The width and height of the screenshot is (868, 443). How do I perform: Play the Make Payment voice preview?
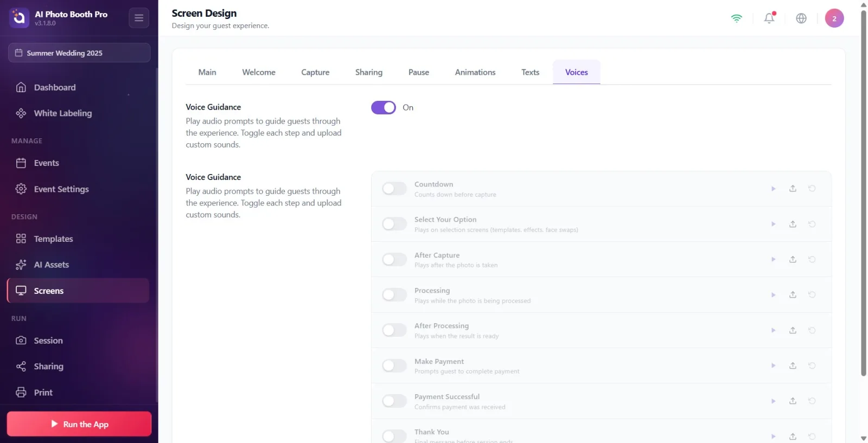(774, 365)
